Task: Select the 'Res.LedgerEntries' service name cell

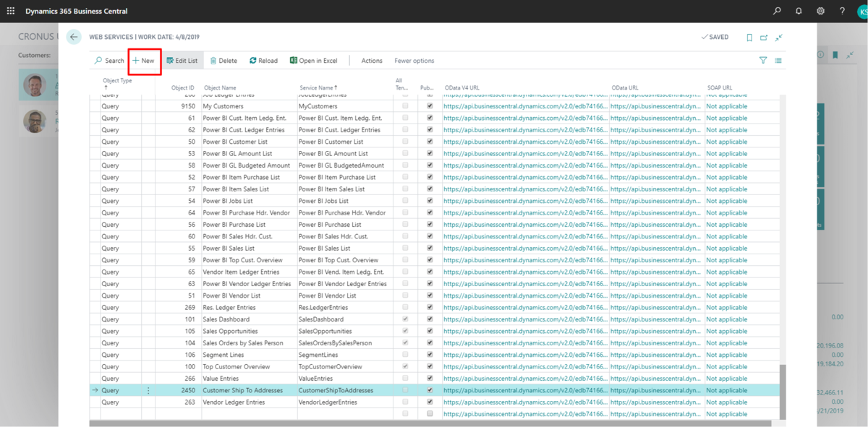Action: [x=325, y=307]
